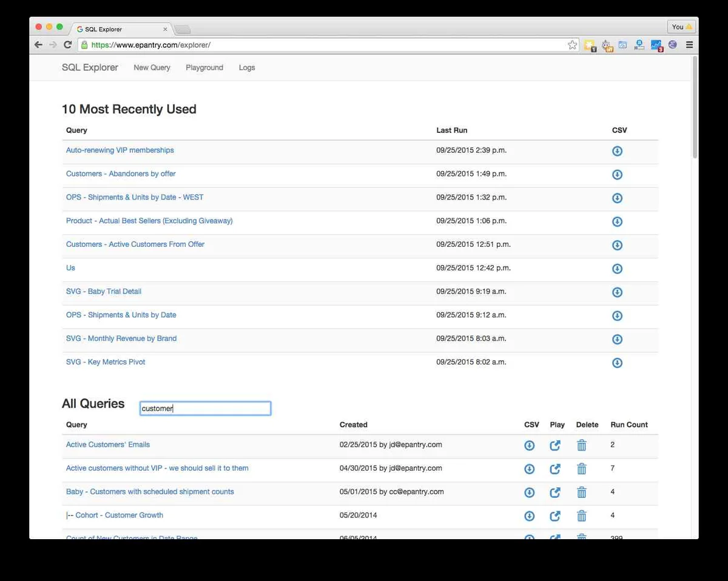Click the Last Run column header

tap(452, 130)
